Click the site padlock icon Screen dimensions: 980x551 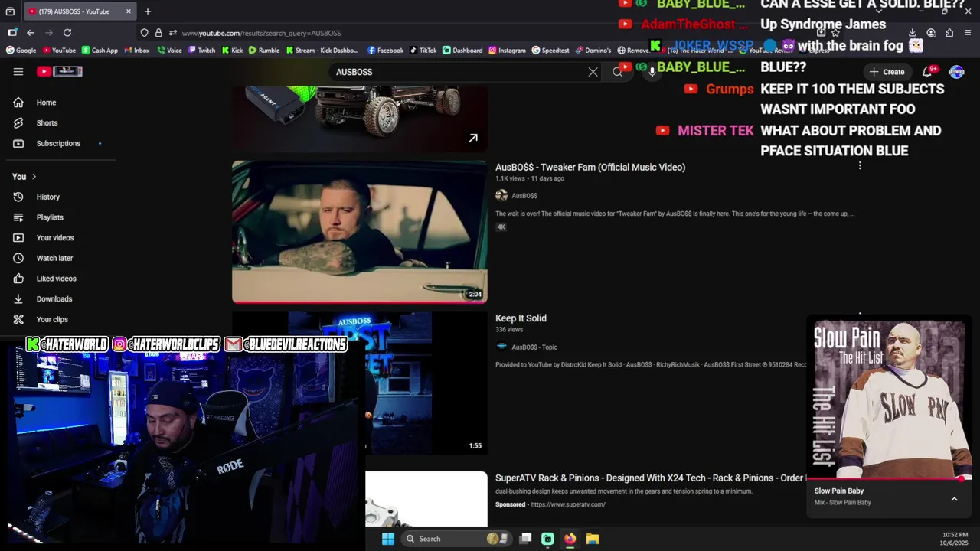(x=158, y=33)
